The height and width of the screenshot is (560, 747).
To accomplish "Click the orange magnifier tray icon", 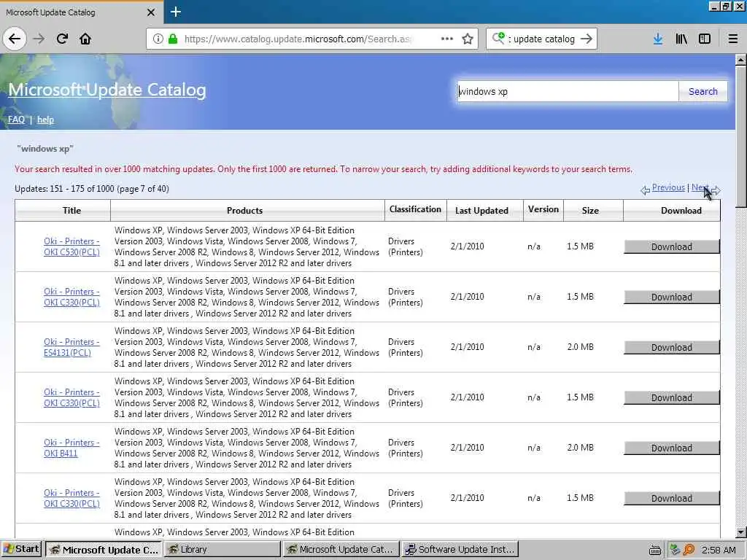I will coord(689,550).
